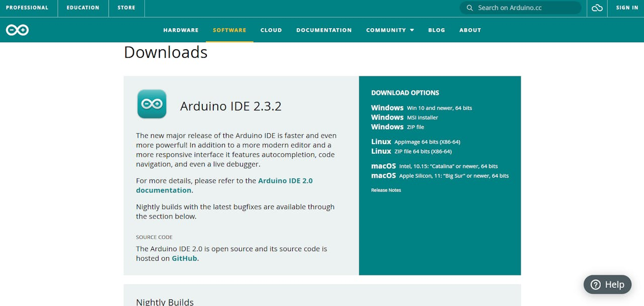The image size is (644, 306).
Task: Download Windows ZIP file
Action: click(x=397, y=127)
